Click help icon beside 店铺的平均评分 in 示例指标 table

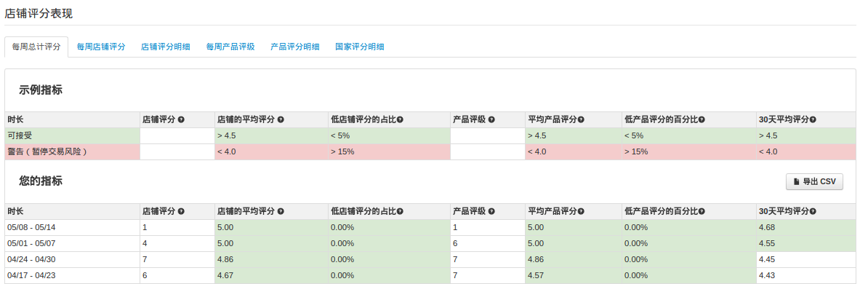point(281,120)
